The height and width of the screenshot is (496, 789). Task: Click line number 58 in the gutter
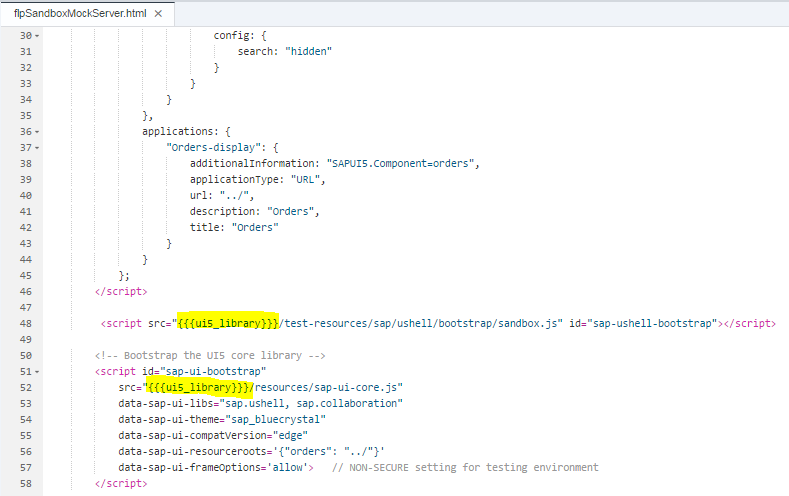[26, 483]
